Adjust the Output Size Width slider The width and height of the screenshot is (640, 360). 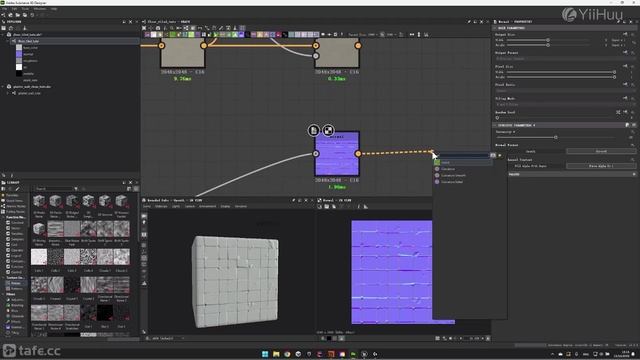coord(548,40)
